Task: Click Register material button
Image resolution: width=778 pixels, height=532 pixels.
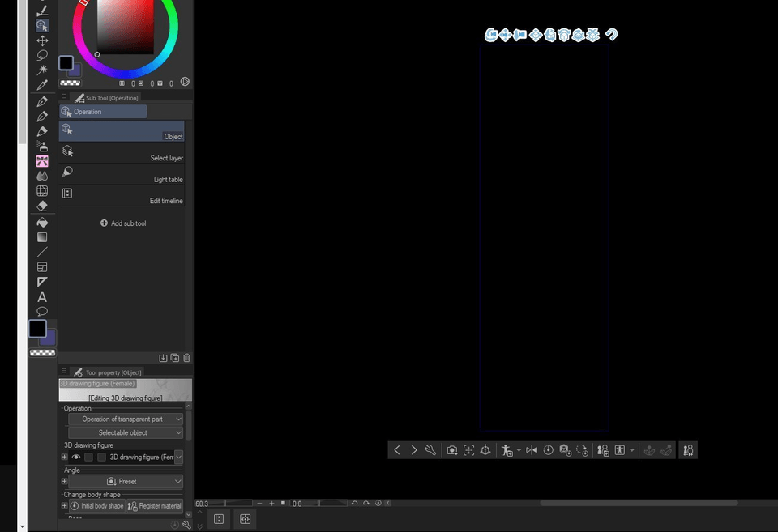Action: pos(155,506)
